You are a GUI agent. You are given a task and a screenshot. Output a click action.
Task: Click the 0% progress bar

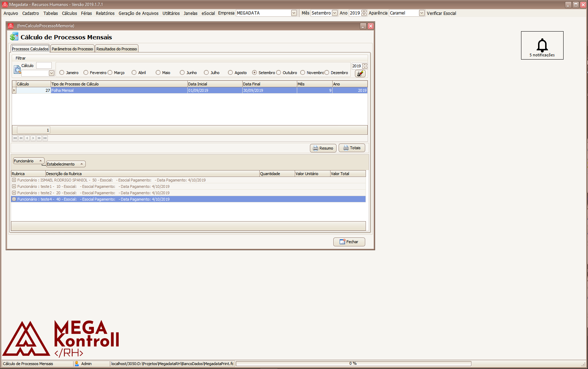(x=353, y=364)
